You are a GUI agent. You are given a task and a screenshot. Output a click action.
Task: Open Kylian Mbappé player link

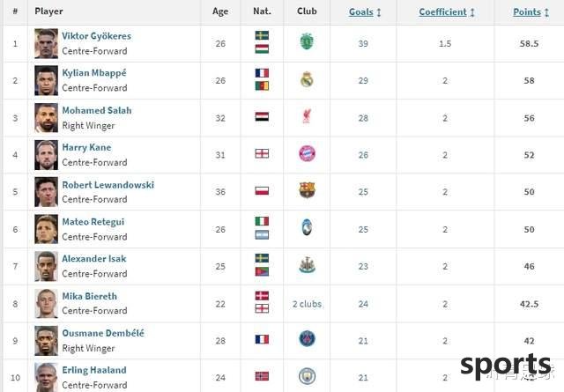pyautogui.click(x=94, y=73)
